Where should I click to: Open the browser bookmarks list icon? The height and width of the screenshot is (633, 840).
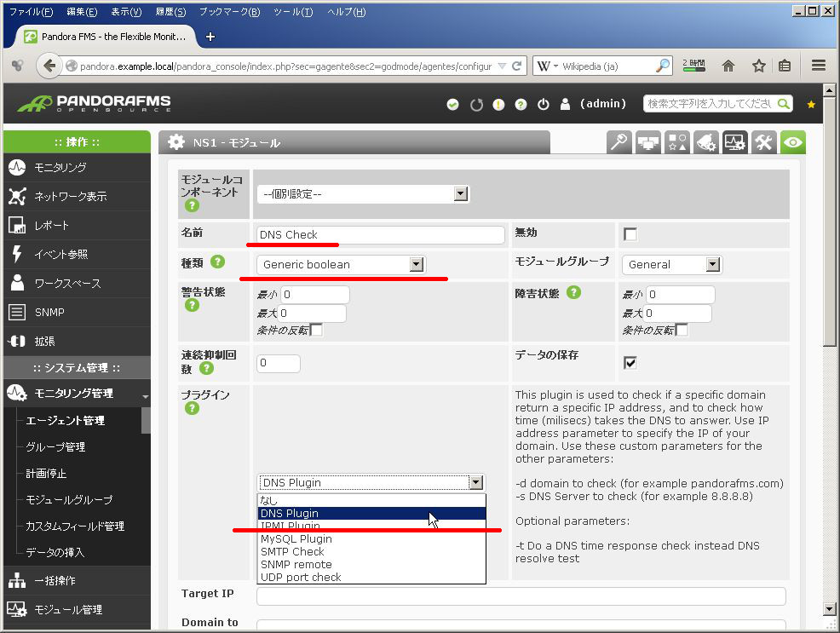785,66
